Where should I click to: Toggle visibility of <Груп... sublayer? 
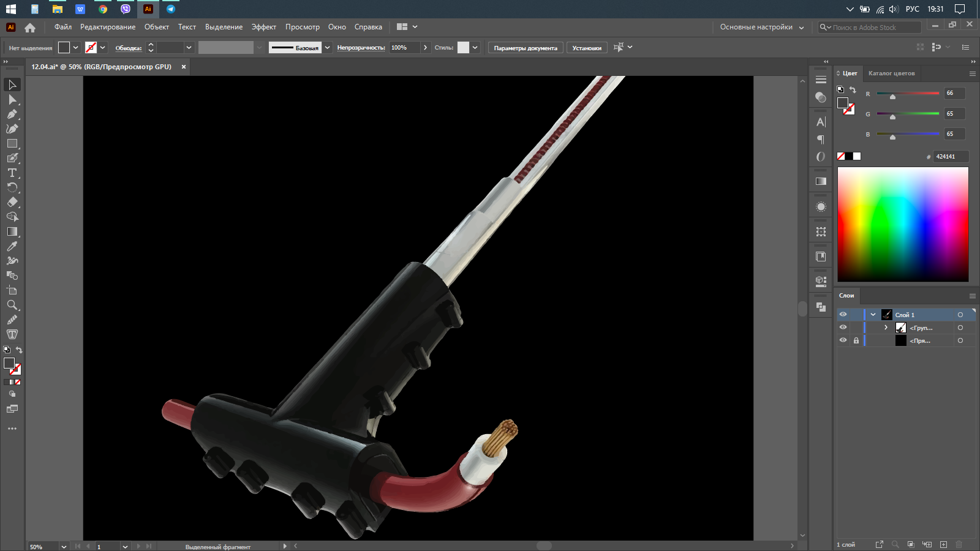[843, 328]
